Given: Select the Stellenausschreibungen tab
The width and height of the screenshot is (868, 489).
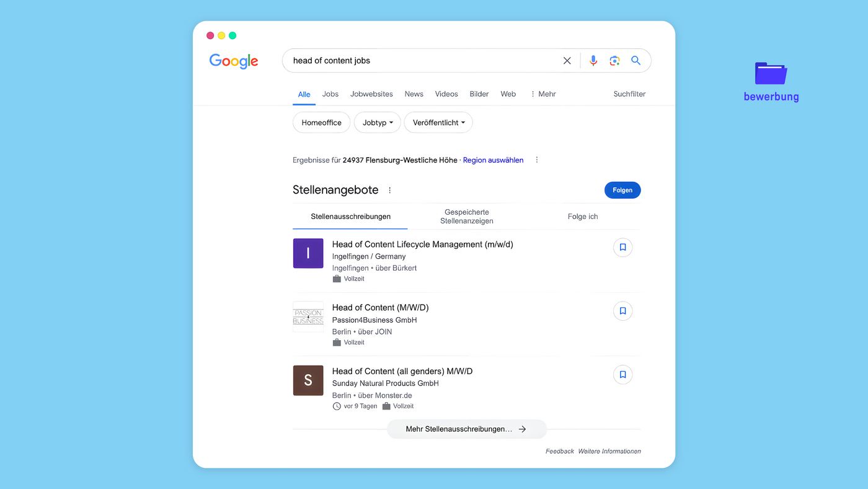Looking at the screenshot, I should point(350,217).
